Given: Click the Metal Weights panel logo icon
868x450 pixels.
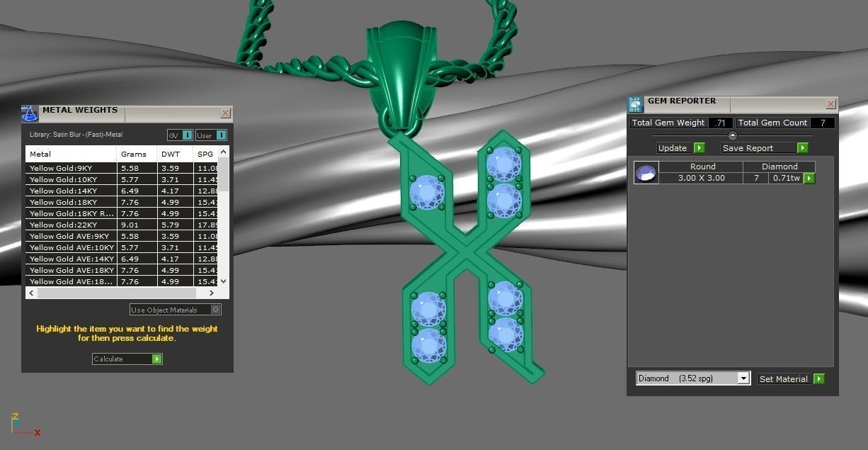Looking at the screenshot, I should (x=30, y=113).
